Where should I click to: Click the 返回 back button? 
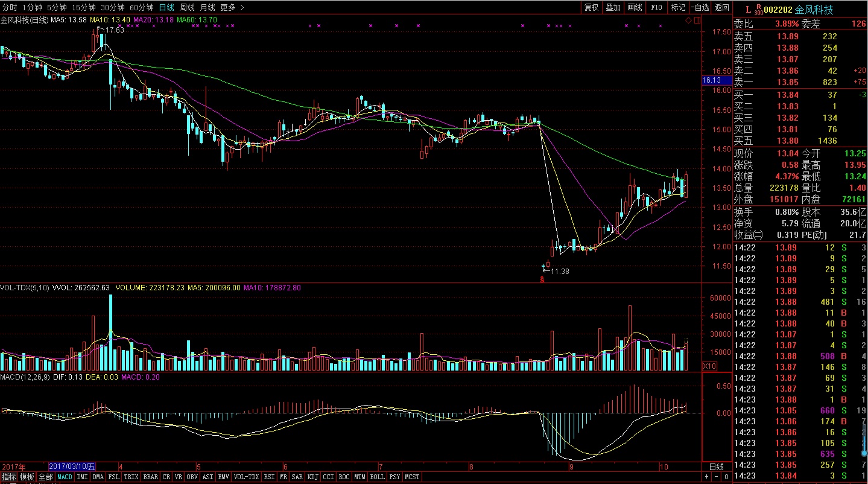pyautogui.click(x=721, y=7)
